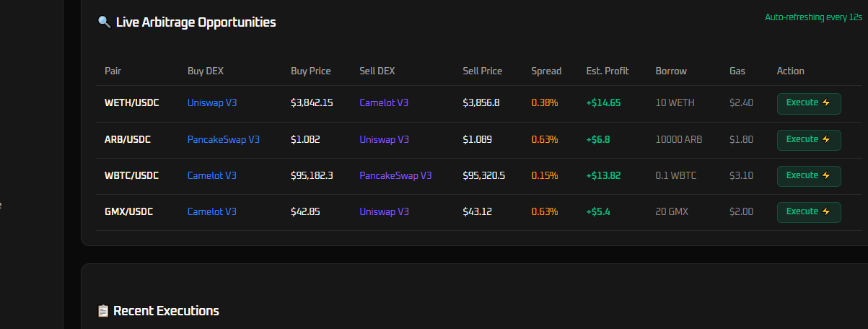Screen dimensions: 868x329
Task: Click the $3,842.15 buy price
Action: (x=312, y=102)
